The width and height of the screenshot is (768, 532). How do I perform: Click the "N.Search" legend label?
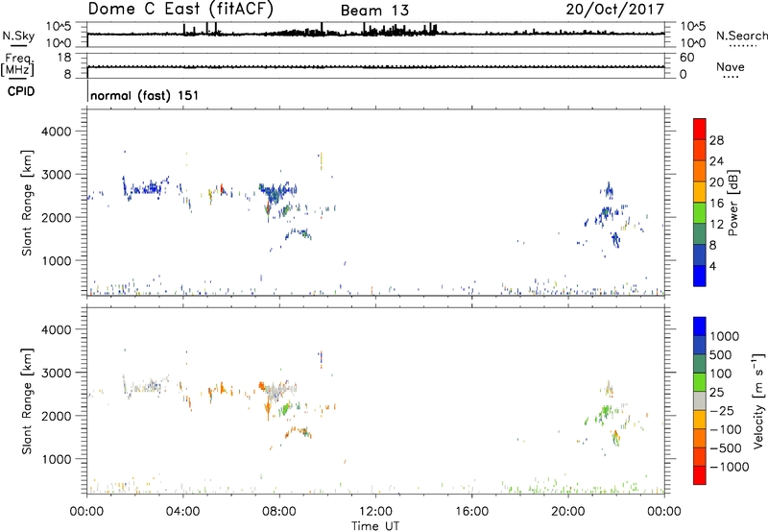click(x=742, y=36)
